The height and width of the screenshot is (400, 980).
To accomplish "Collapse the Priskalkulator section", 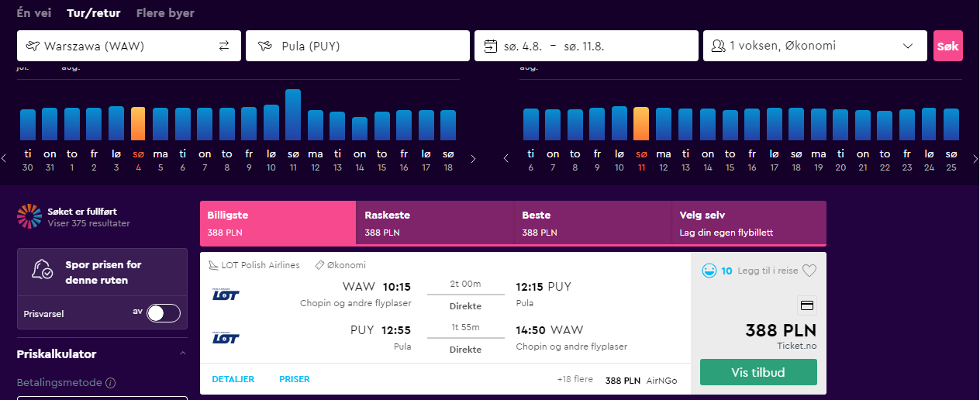I will (183, 353).
